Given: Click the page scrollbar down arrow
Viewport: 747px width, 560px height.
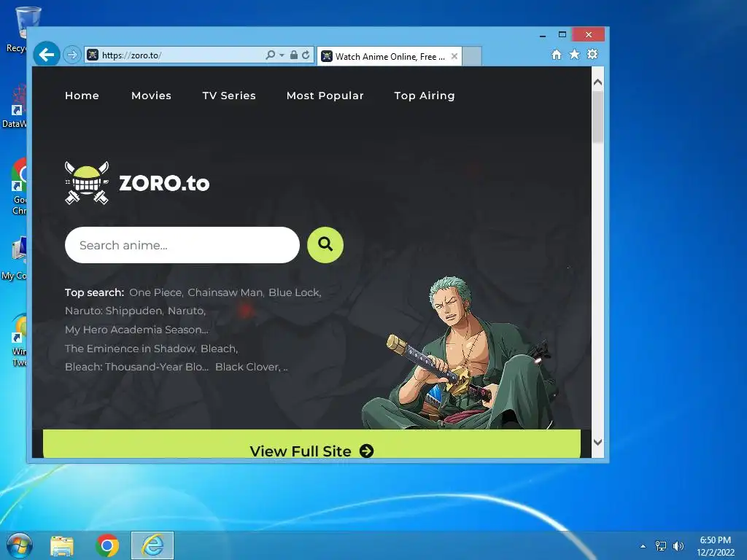Looking at the screenshot, I should click(x=598, y=442).
